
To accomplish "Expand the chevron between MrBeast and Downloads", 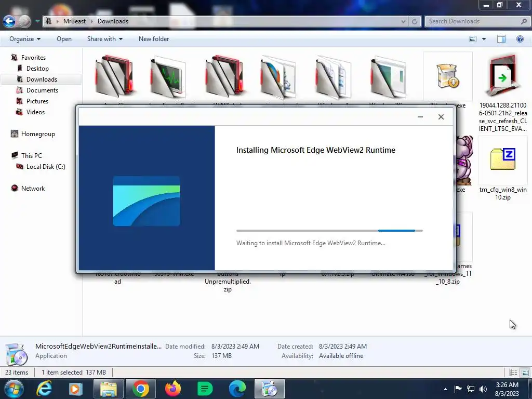I will [91, 21].
